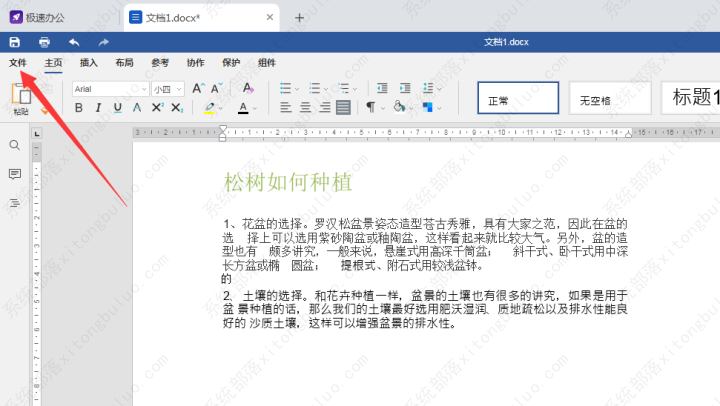Open the 文件 menu
This screenshot has width=720, height=406.
pyautogui.click(x=18, y=63)
